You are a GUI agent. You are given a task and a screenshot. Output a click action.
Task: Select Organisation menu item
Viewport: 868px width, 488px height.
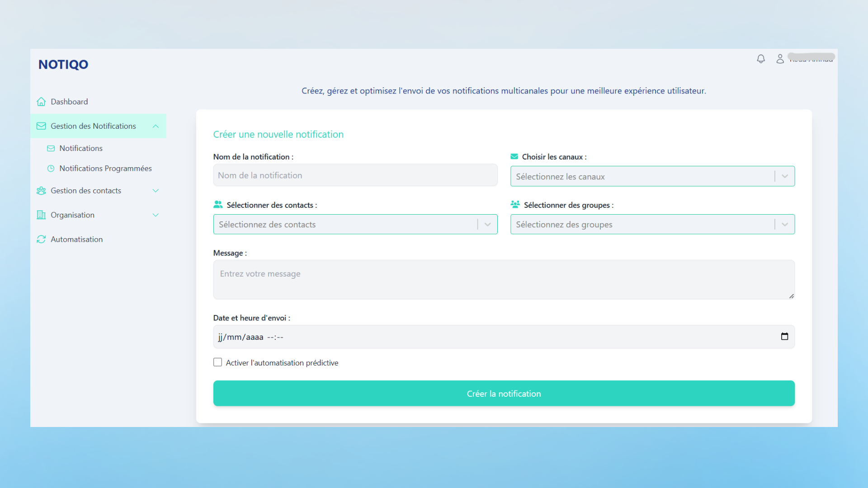(98, 215)
